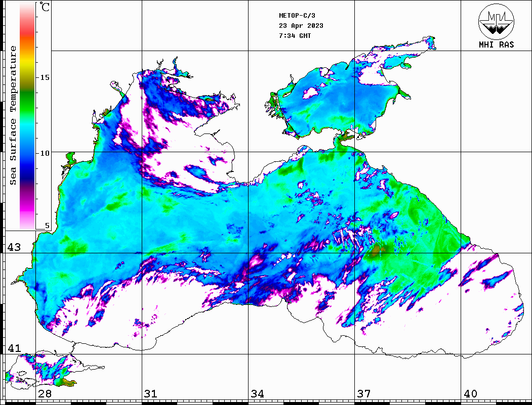Click longitude label '31'
Viewport: 532px width, 405px height.
tap(151, 394)
